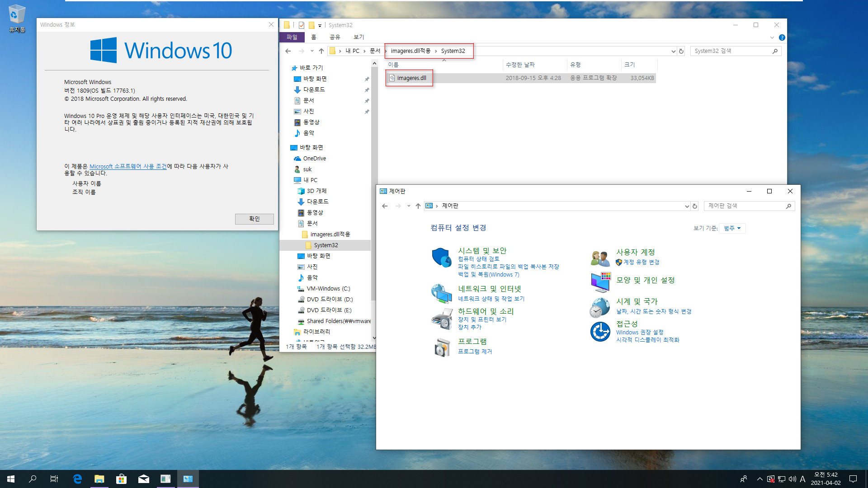Select 3D 개체 in navigation pane
Screen dimensions: 868x488
316,191
